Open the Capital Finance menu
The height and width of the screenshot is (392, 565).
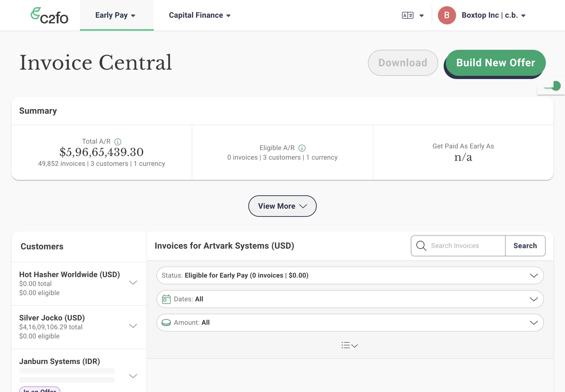(200, 15)
